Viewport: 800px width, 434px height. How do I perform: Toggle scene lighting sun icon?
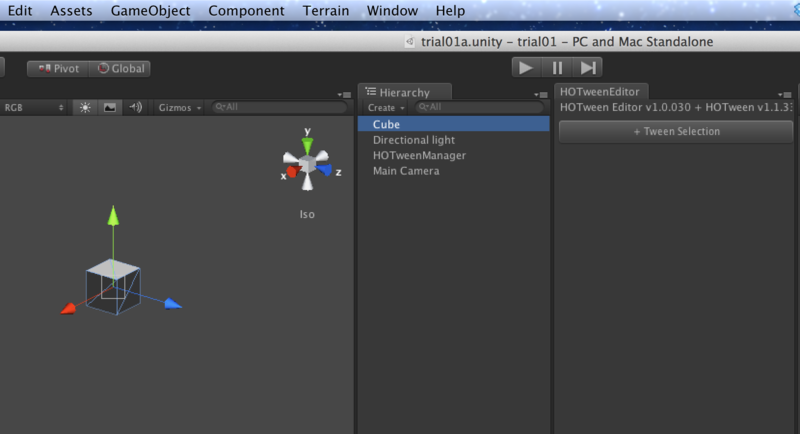point(85,108)
